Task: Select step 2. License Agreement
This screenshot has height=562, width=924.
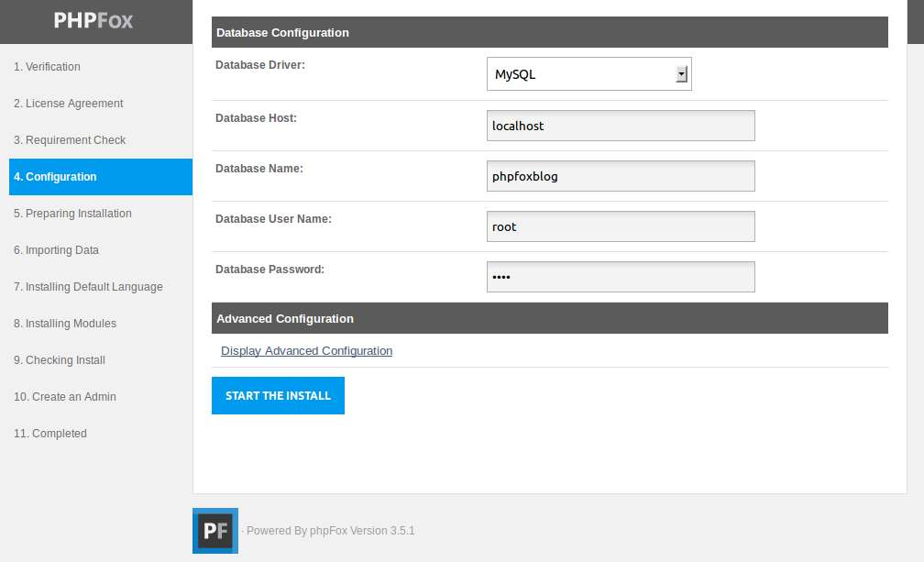Action: point(69,104)
